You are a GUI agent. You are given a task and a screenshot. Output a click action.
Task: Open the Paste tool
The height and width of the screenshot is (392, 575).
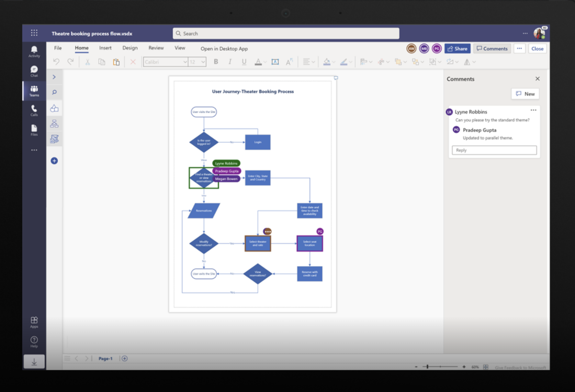(x=117, y=62)
